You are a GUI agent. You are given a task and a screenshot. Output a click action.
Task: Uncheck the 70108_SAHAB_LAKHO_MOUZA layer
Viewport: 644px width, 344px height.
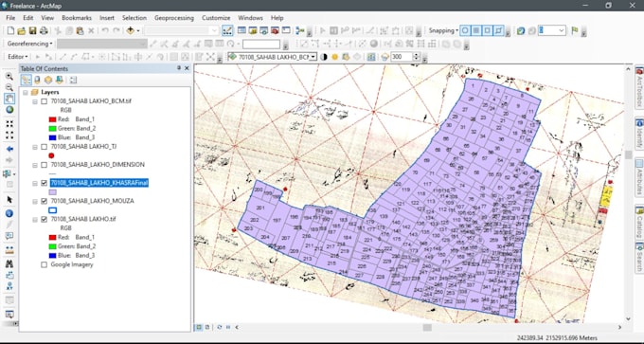[x=45, y=202]
